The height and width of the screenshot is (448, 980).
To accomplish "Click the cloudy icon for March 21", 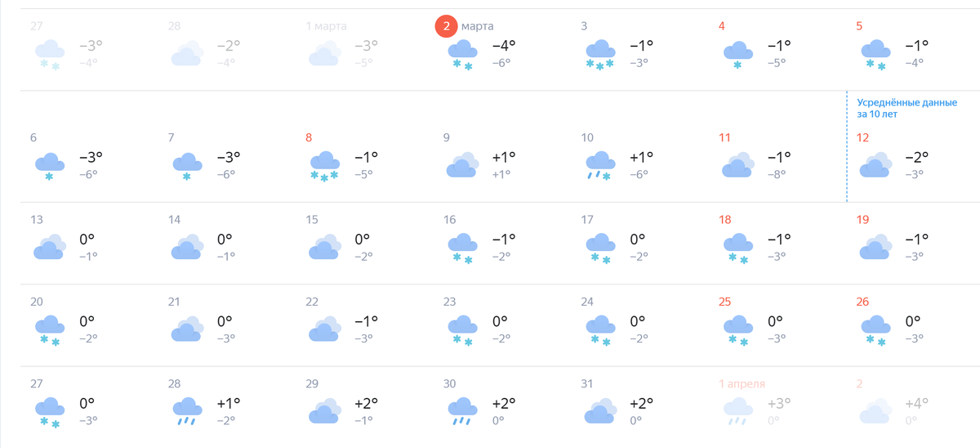I will pyautogui.click(x=188, y=328).
